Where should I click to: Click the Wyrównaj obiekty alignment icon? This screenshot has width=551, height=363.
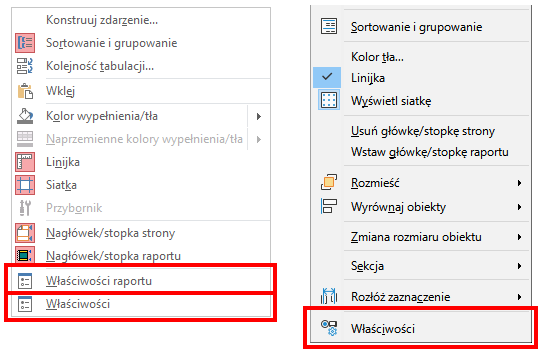coord(329,206)
